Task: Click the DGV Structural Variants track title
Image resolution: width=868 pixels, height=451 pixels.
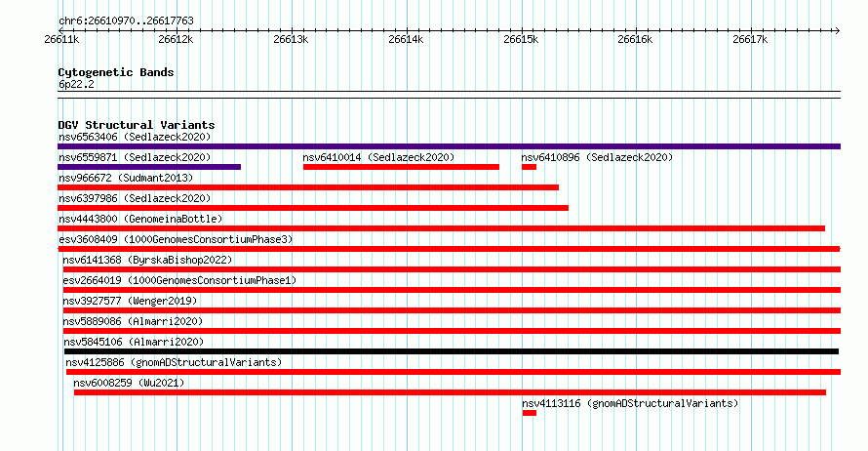Action: pos(137,125)
